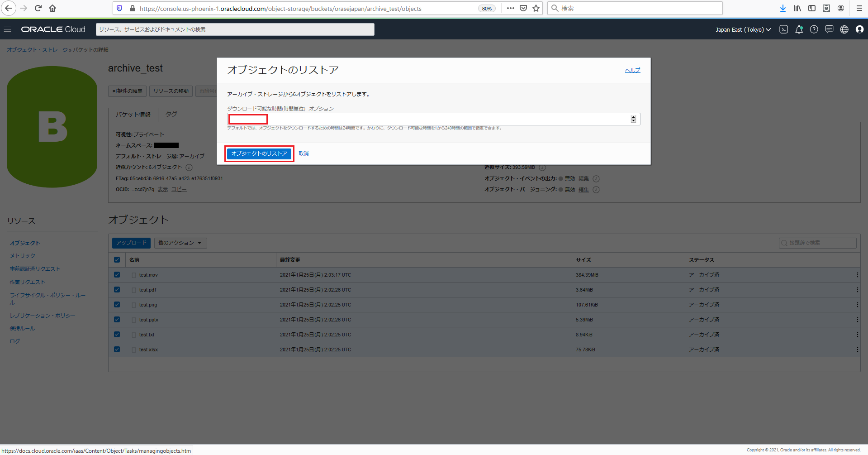Follow the オブジェクト・ストレージ breadcrumb link
The height and width of the screenshot is (455, 868).
pyautogui.click(x=37, y=50)
